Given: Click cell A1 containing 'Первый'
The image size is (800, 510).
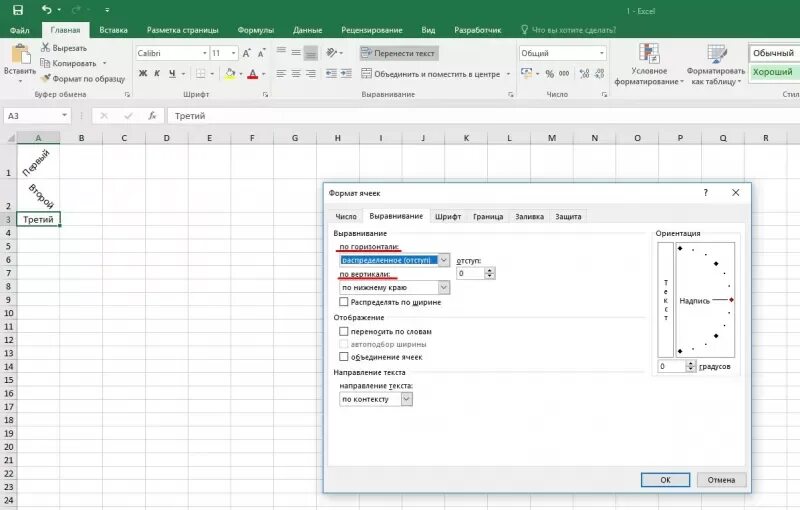Looking at the screenshot, I should click(x=38, y=162).
